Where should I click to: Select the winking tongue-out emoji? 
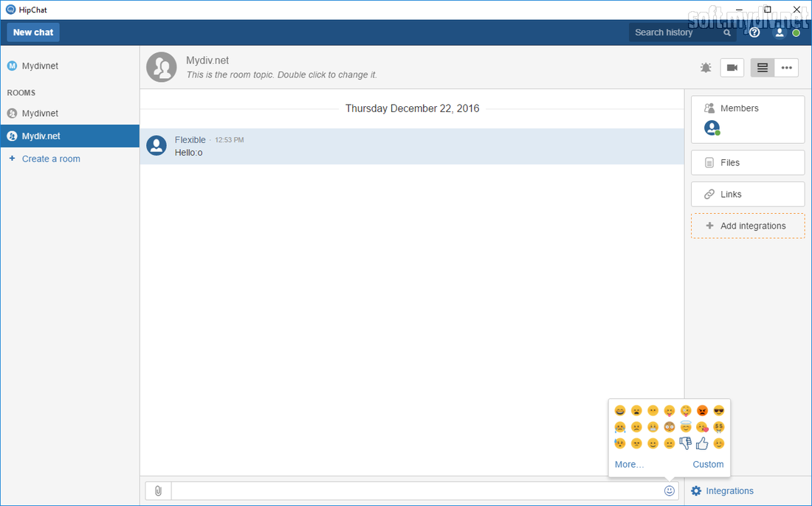686,411
